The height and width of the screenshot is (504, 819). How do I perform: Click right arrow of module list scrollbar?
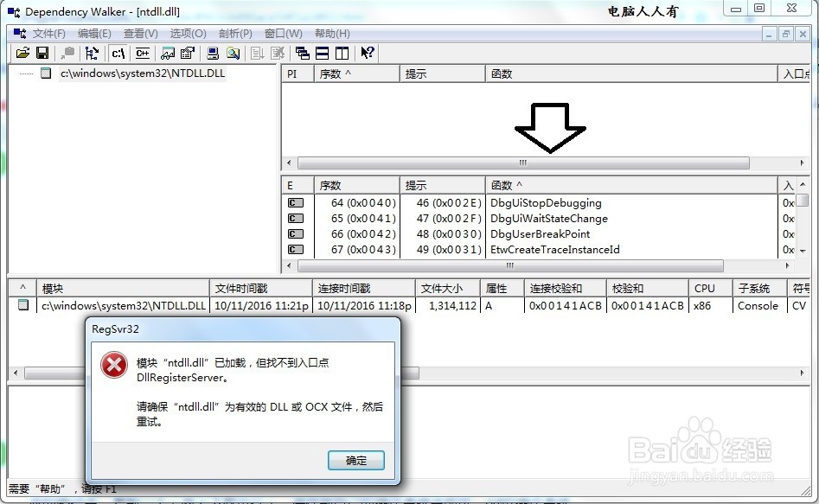point(802,373)
